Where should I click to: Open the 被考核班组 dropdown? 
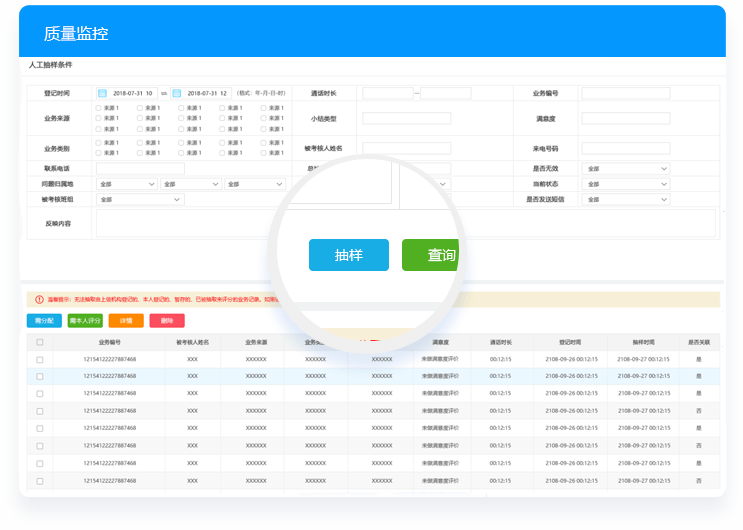coord(140,199)
